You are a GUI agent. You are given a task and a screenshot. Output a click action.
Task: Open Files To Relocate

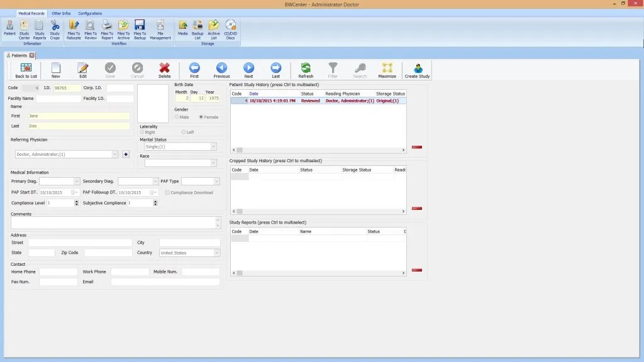click(x=74, y=30)
